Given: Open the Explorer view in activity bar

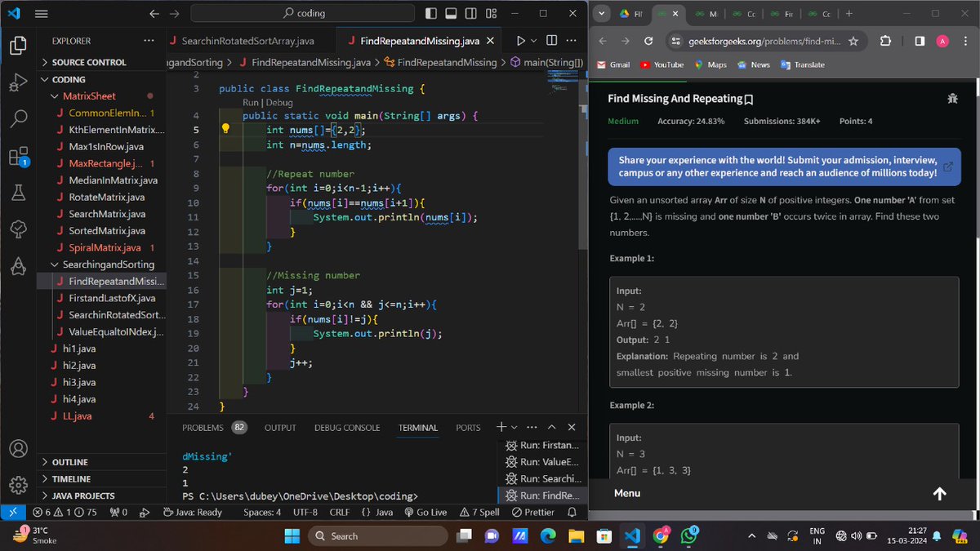Looking at the screenshot, I should (x=18, y=45).
